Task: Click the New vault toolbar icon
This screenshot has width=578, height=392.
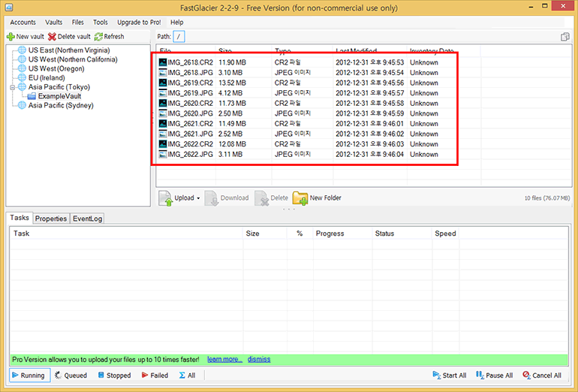Action: (11, 37)
